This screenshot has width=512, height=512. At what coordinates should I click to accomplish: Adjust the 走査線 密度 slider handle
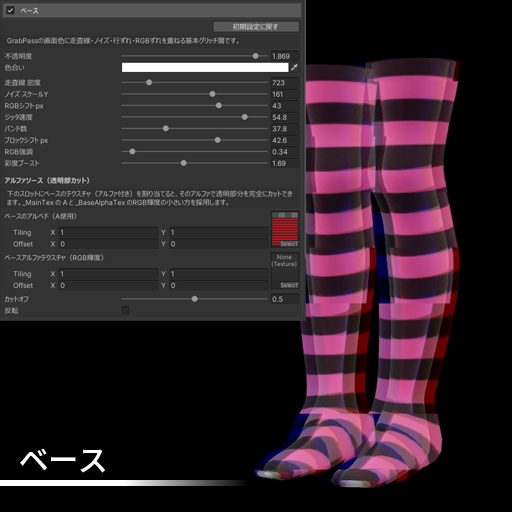click(149, 82)
